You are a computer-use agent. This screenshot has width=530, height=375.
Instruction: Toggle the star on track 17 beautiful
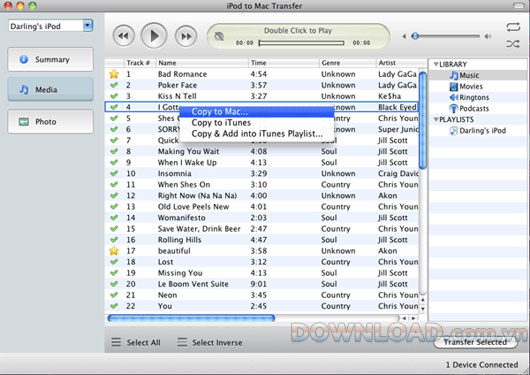[114, 251]
